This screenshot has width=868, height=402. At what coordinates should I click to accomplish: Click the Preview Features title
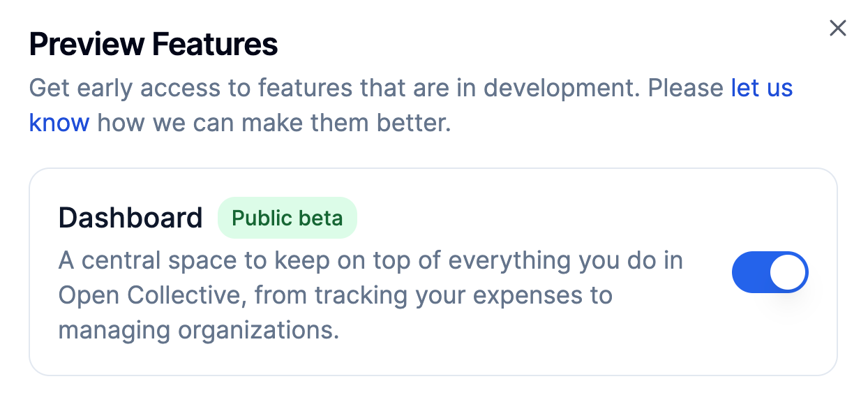click(154, 45)
